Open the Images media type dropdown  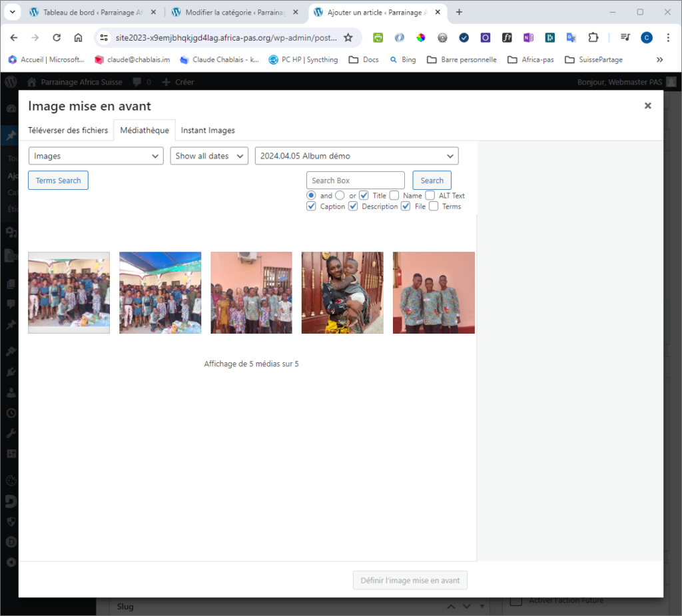96,156
